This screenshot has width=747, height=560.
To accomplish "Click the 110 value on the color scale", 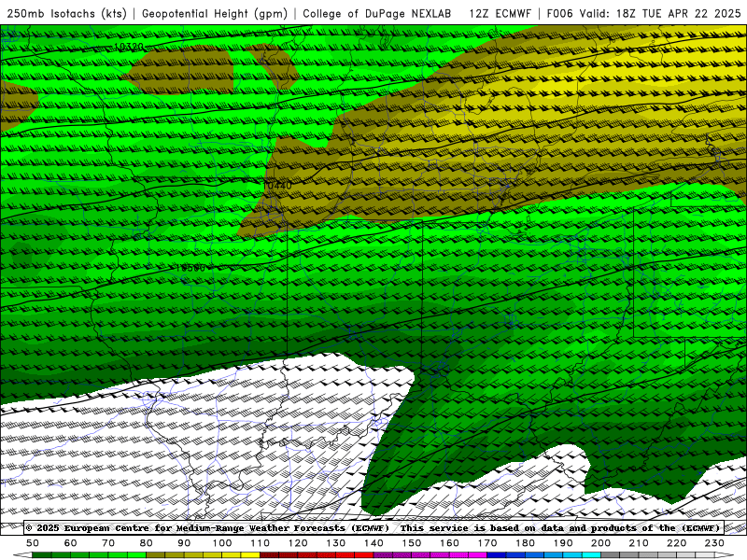I will tap(261, 543).
